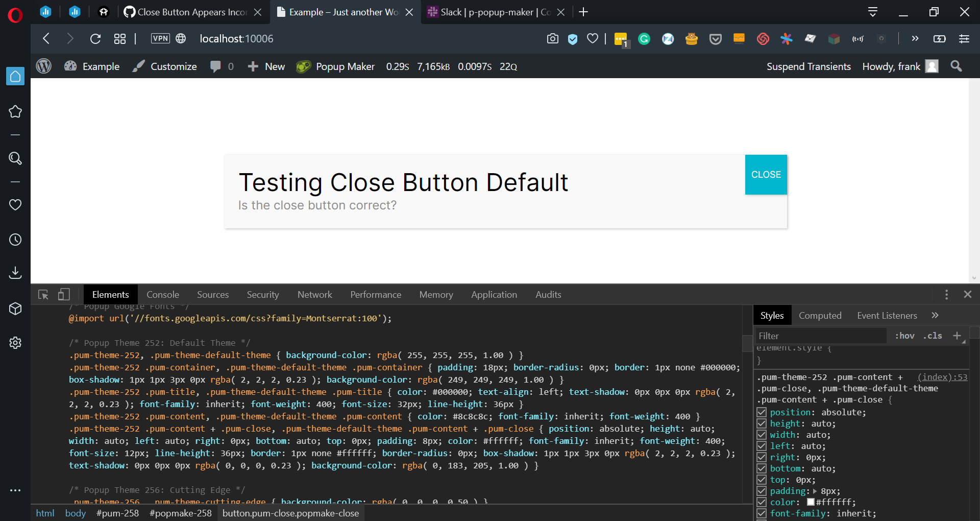980x521 pixels.
Task: Open the Customize paintbrush icon
Action: pos(138,66)
